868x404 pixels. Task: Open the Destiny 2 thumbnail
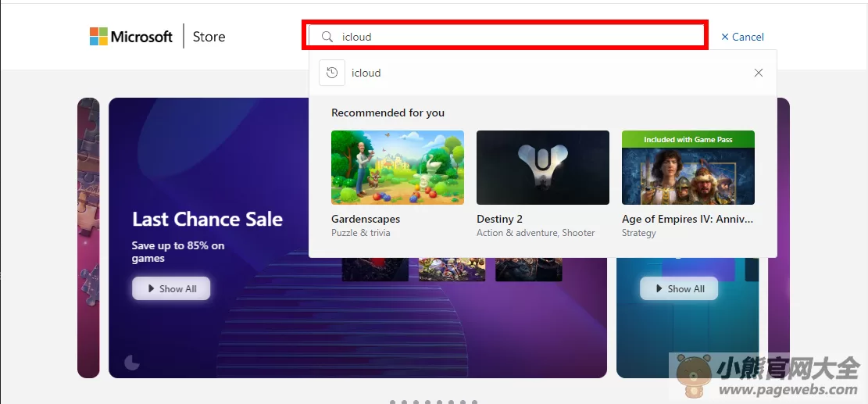pyautogui.click(x=542, y=168)
